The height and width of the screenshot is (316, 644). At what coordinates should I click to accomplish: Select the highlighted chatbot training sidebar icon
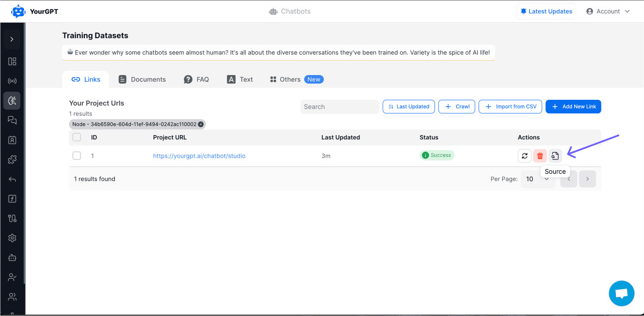[12, 101]
